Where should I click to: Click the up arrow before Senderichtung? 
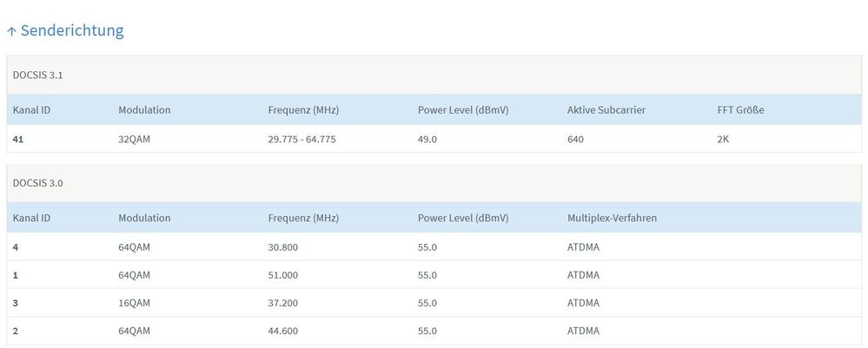[11, 31]
